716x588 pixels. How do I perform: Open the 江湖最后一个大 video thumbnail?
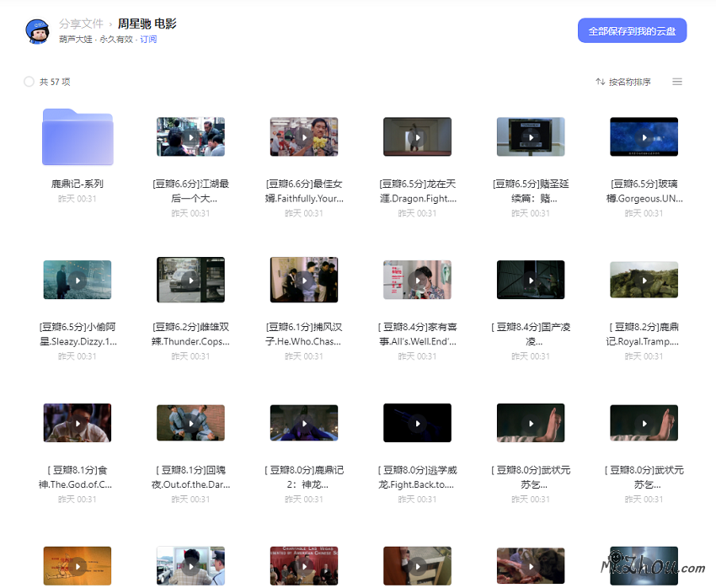click(x=190, y=136)
